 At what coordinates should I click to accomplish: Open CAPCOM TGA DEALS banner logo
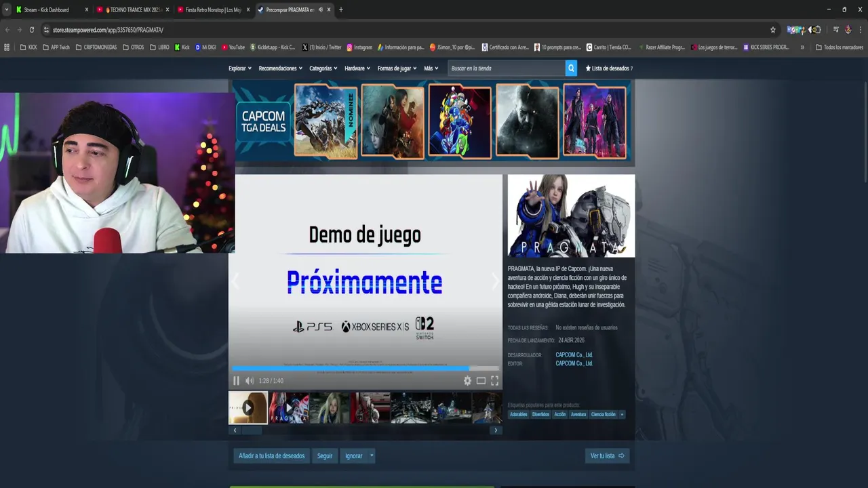264,121
